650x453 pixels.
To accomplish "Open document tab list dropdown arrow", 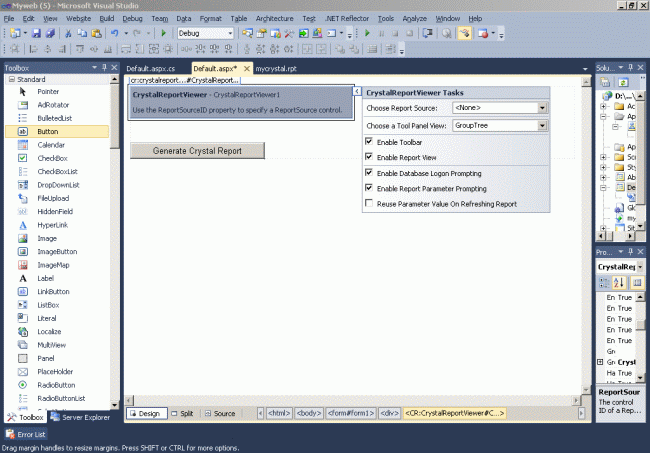I will tap(585, 69).
